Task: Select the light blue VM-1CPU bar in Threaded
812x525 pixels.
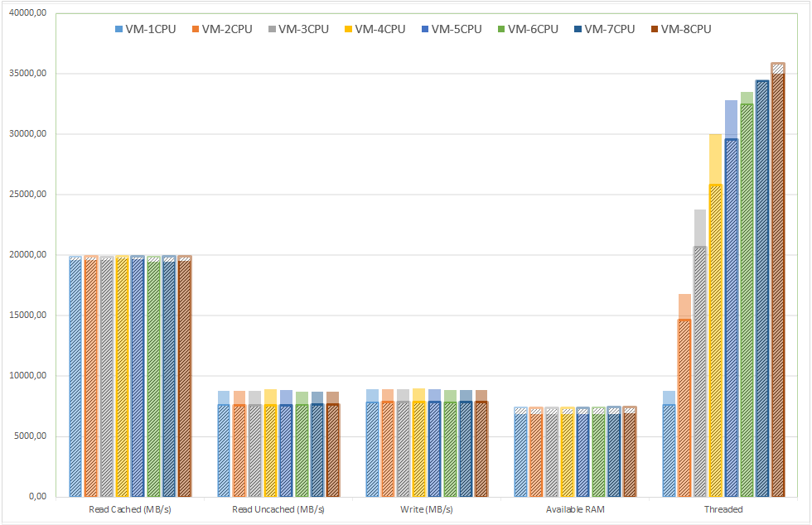Action: point(669,444)
